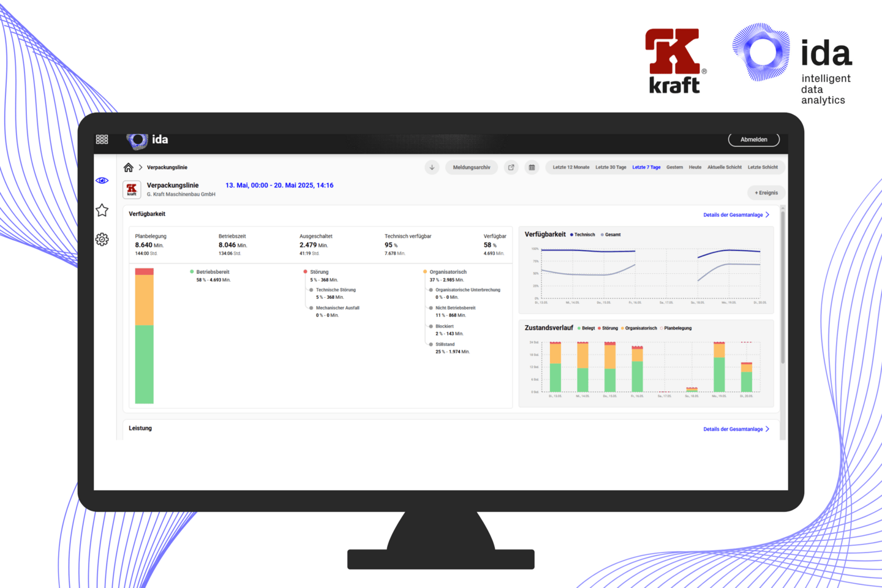Click the download arrow icon
This screenshot has height=588, width=882.
pyautogui.click(x=432, y=167)
